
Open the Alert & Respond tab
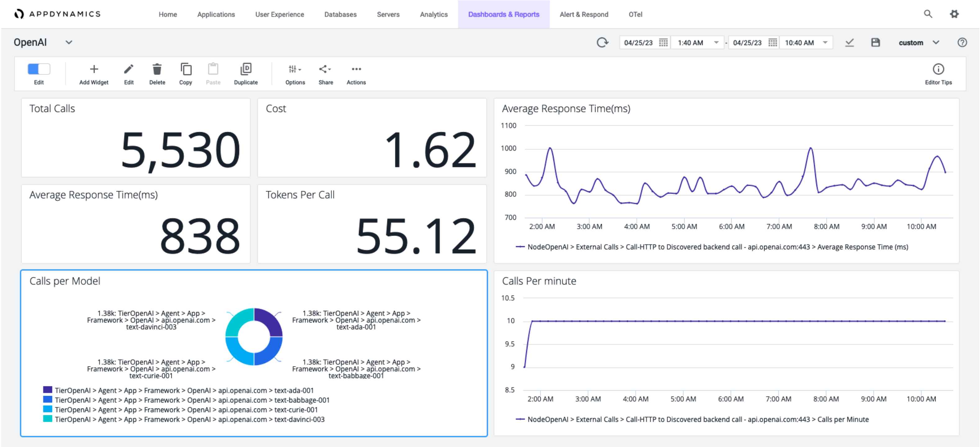(x=583, y=15)
